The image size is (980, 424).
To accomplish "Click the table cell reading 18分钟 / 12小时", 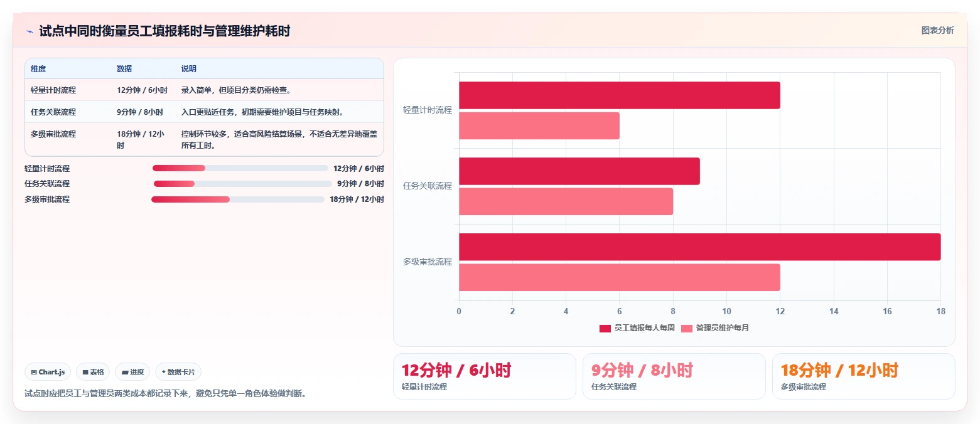I will pos(142,140).
